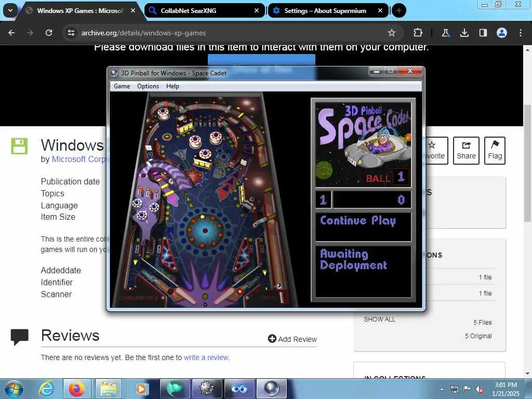
Task: Follow the 'write a review' link
Action: click(x=206, y=357)
